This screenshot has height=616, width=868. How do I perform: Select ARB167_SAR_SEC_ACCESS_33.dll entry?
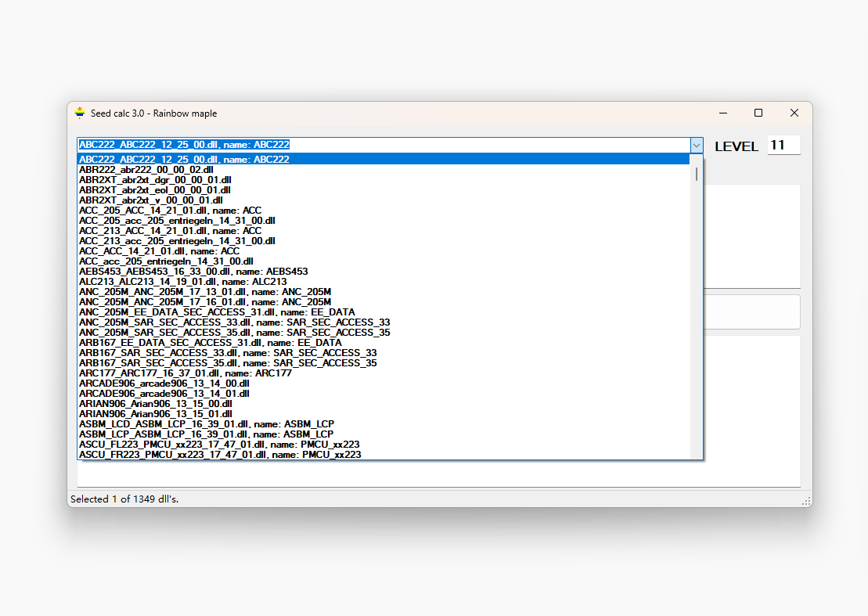pos(227,353)
